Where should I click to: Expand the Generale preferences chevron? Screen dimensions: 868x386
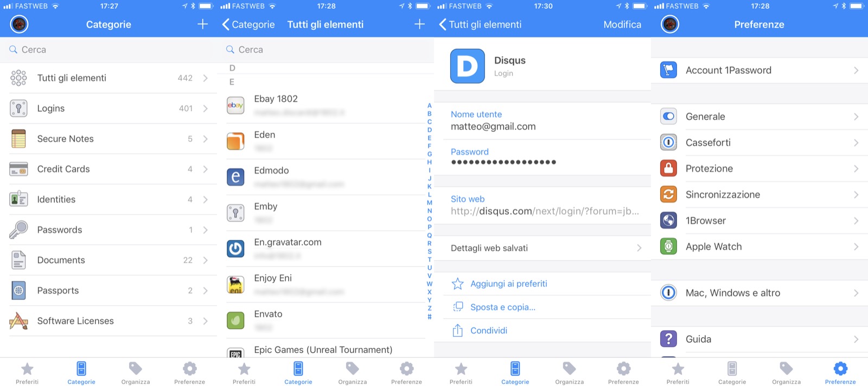pos(856,117)
